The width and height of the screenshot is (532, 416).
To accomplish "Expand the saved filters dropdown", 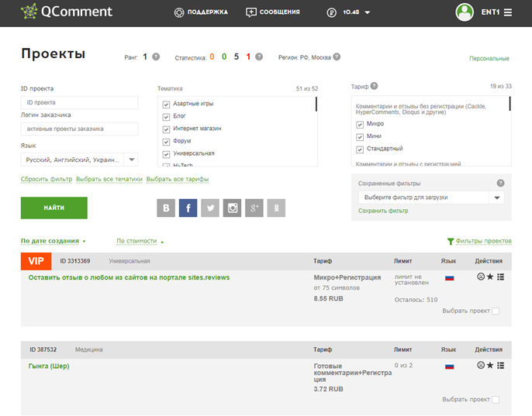I will pyautogui.click(x=431, y=198).
